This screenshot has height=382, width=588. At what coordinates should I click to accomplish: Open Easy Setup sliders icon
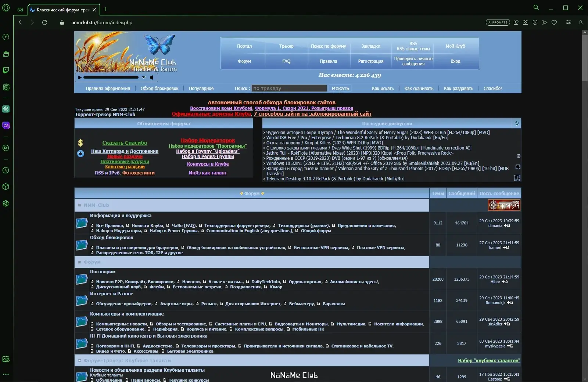pos(569,22)
